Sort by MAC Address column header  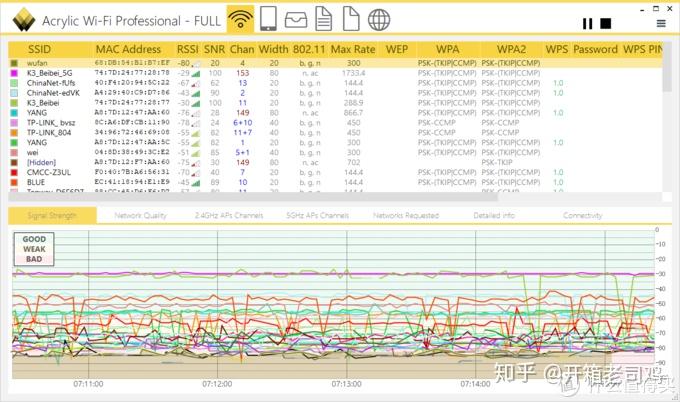click(128, 49)
